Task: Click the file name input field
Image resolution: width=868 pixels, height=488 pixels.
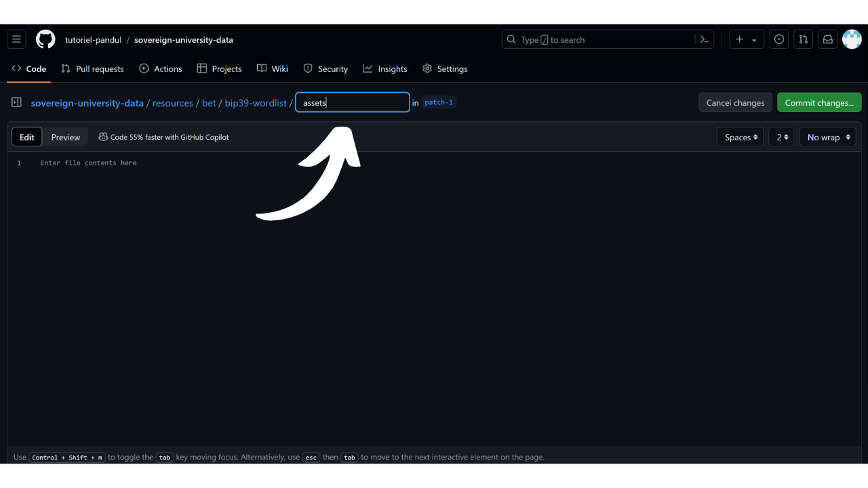Action: pyautogui.click(x=353, y=102)
